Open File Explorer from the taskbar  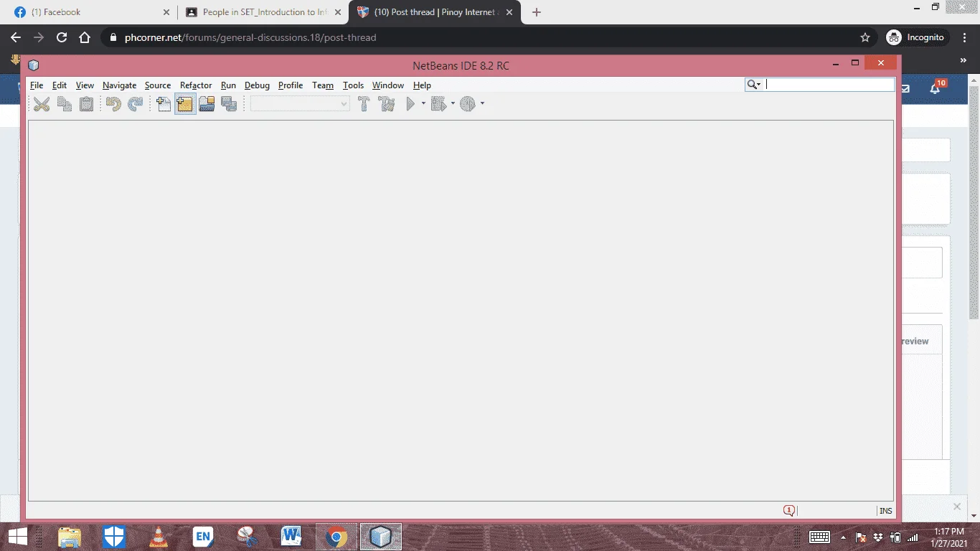pyautogui.click(x=70, y=537)
